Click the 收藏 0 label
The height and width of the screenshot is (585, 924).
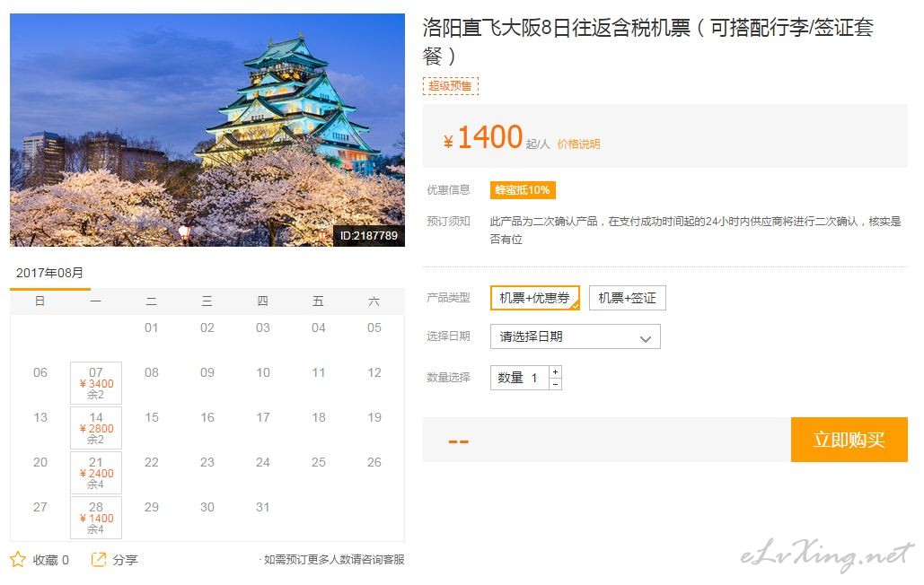tap(50, 560)
